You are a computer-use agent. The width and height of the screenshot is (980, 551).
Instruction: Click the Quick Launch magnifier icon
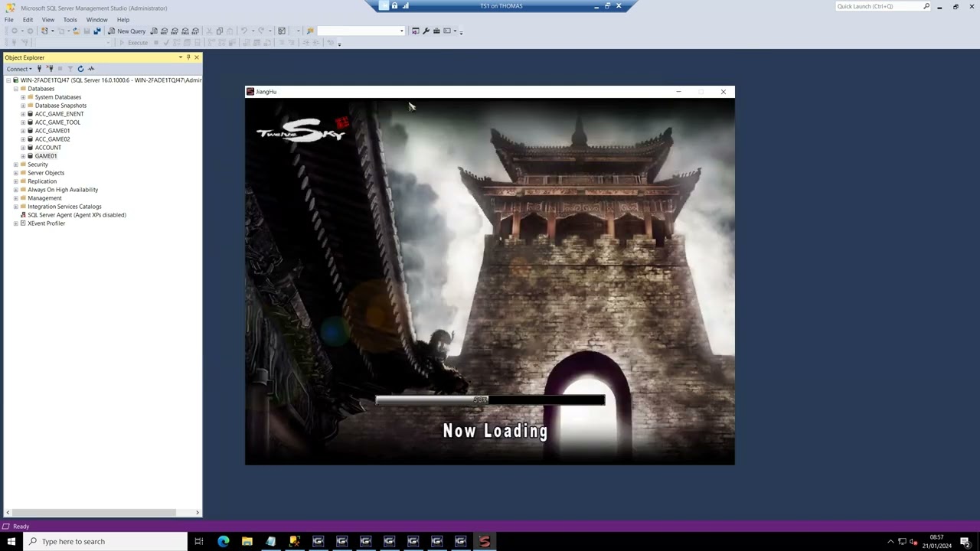(926, 6)
